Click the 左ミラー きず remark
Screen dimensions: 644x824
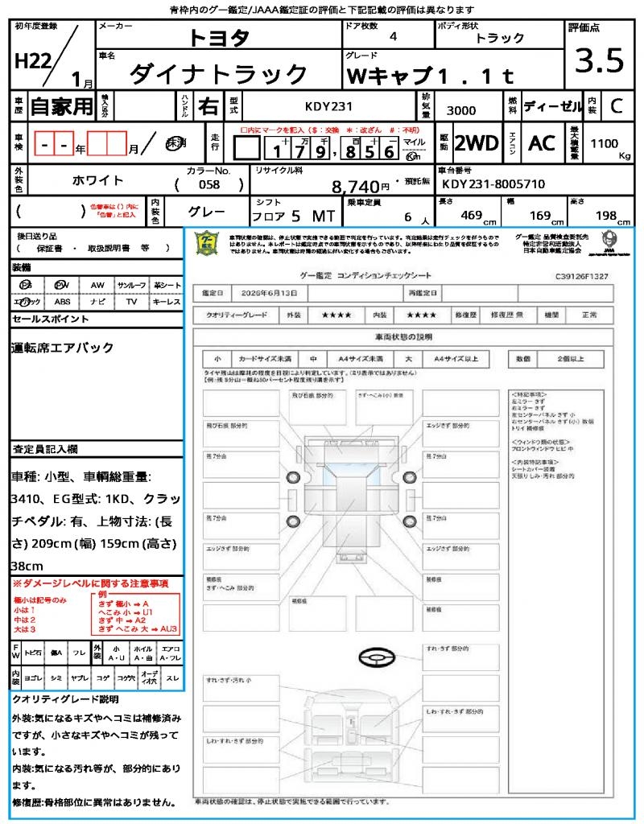point(528,402)
